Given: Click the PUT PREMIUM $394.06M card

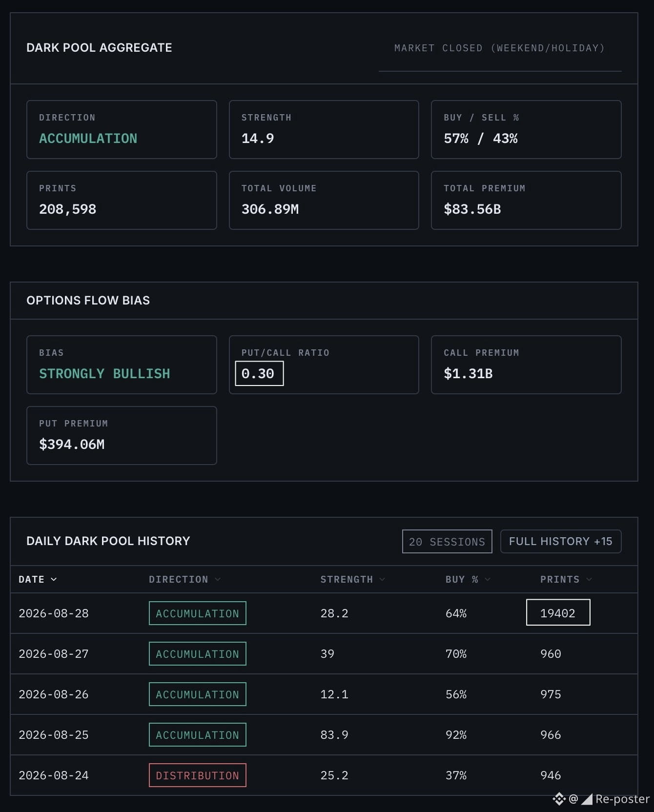Looking at the screenshot, I should (122, 435).
